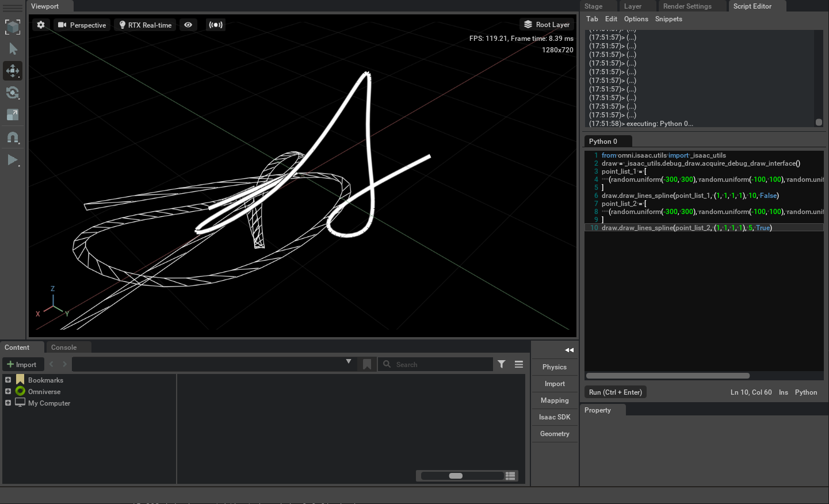Select Bookmarks in content tree
The width and height of the screenshot is (829, 504).
45,380
